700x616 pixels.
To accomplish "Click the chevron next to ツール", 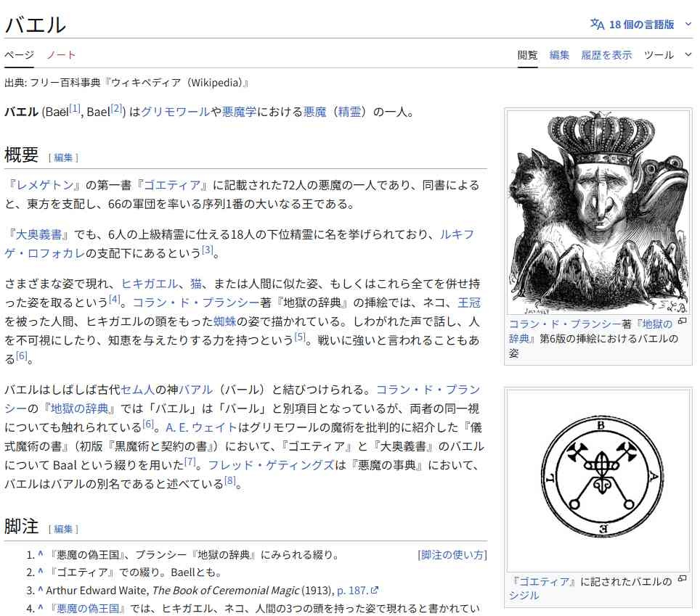I will pos(688,54).
